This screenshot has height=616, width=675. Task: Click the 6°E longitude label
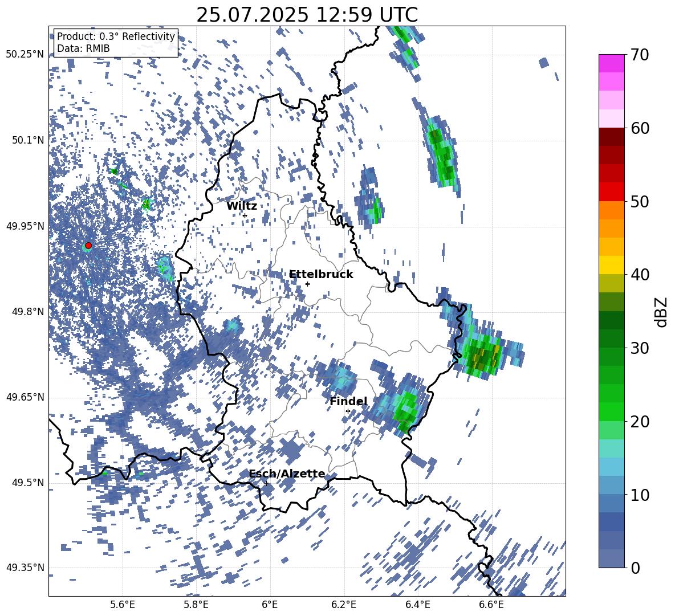[270, 605]
